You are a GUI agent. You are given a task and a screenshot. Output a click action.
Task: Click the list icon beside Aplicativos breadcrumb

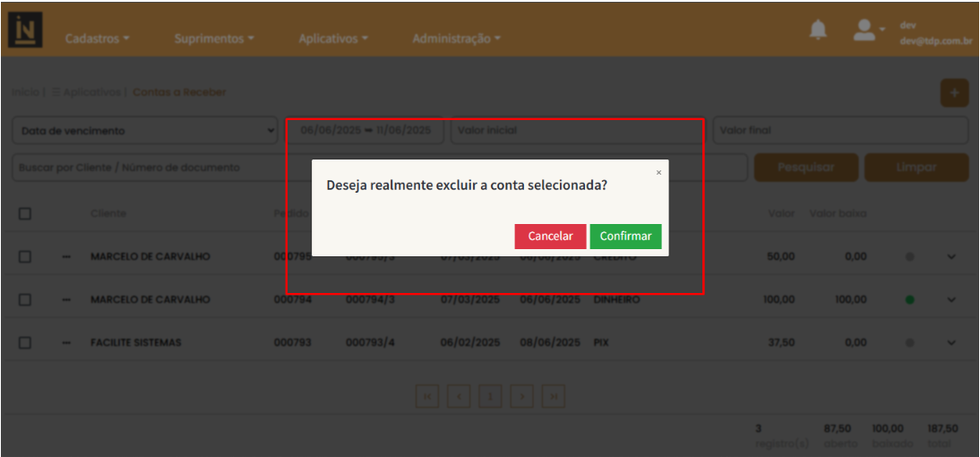click(x=56, y=92)
